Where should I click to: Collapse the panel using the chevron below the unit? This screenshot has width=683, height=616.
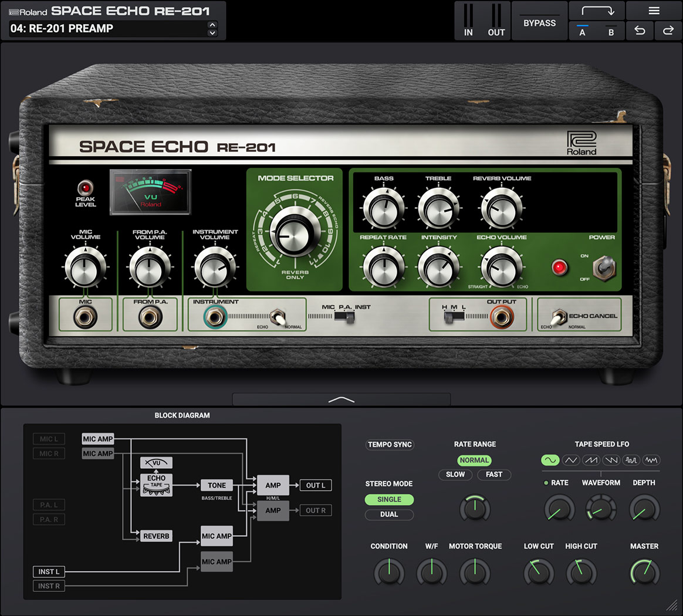[x=341, y=399]
